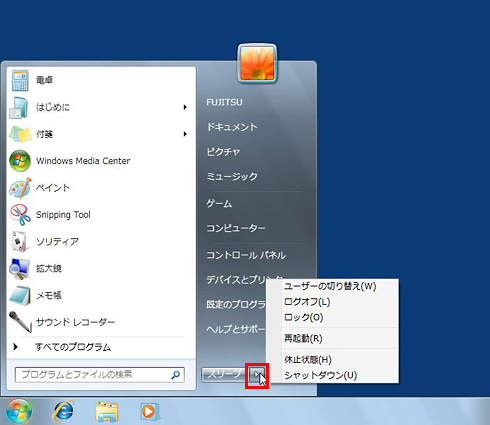Screen dimensions: 490x425
Task: Open ピクチャ link
Action: [x=223, y=152]
